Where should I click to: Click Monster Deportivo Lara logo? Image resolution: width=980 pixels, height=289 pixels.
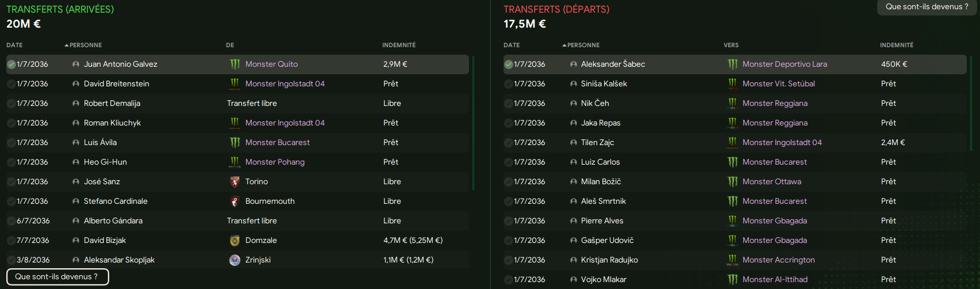point(732,64)
